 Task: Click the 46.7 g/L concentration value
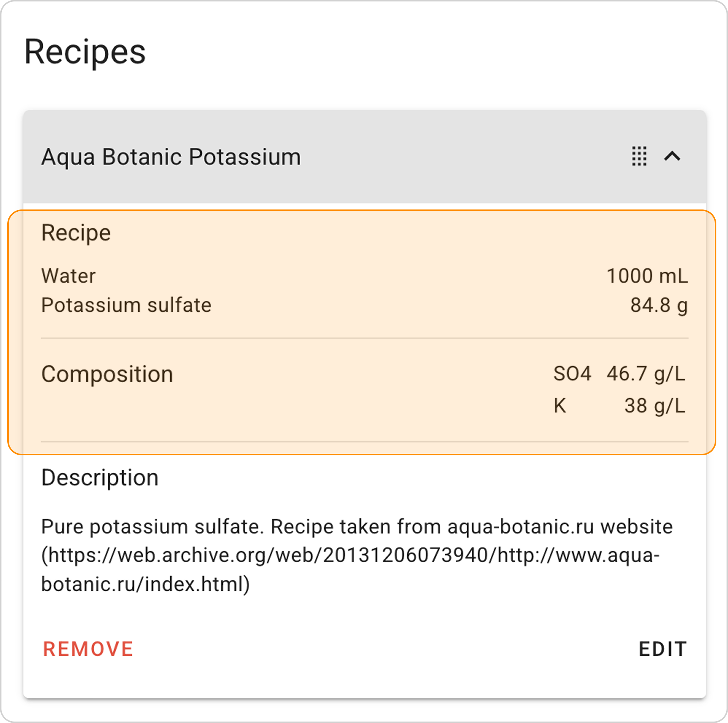click(645, 374)
